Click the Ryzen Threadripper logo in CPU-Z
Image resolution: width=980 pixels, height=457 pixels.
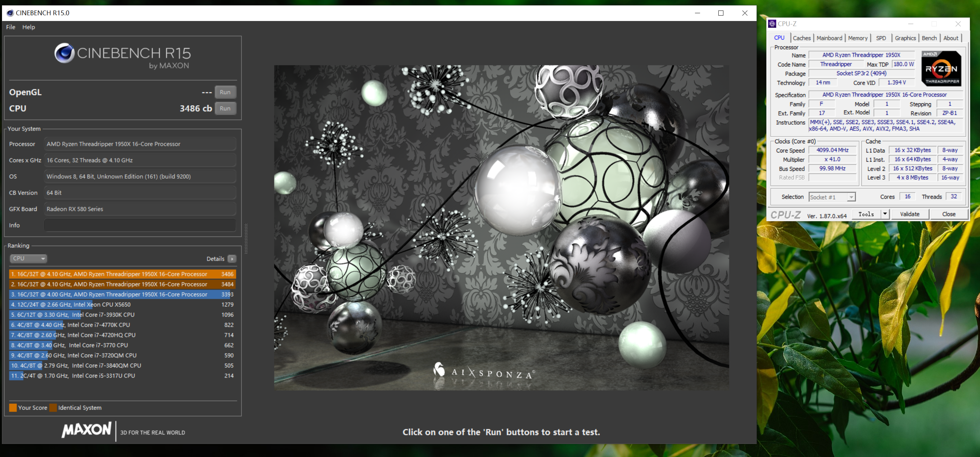click(941, 68)
